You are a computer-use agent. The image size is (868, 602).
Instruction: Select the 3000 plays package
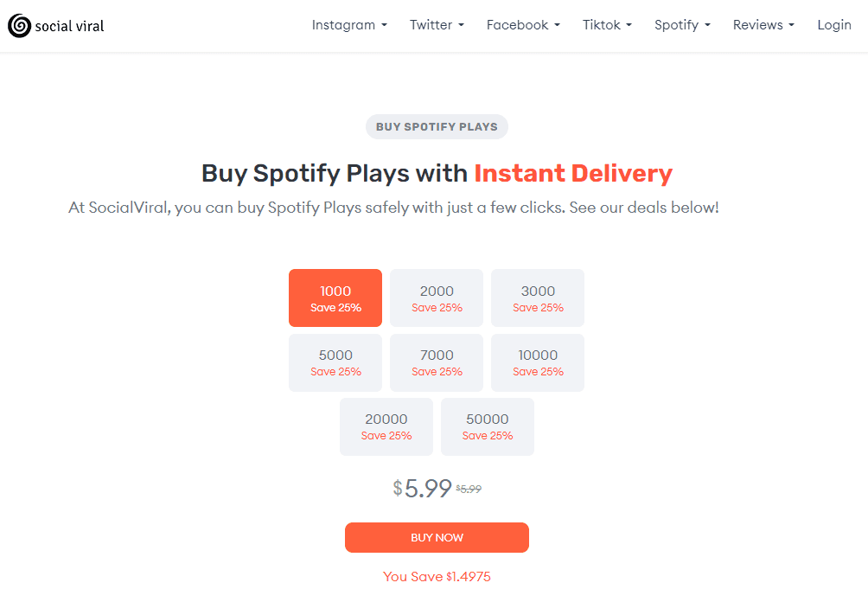coord(538,298)
